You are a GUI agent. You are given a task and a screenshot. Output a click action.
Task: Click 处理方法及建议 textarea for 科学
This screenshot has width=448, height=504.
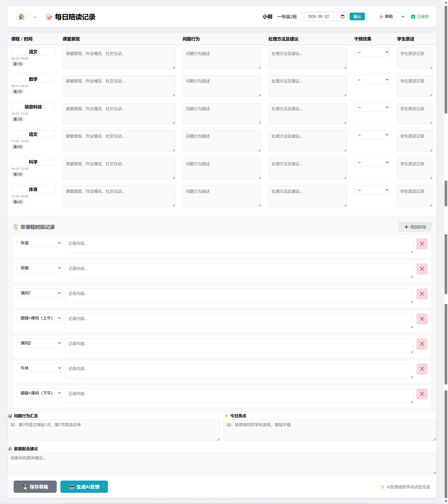pyautogui.click(x=307, y=168)
